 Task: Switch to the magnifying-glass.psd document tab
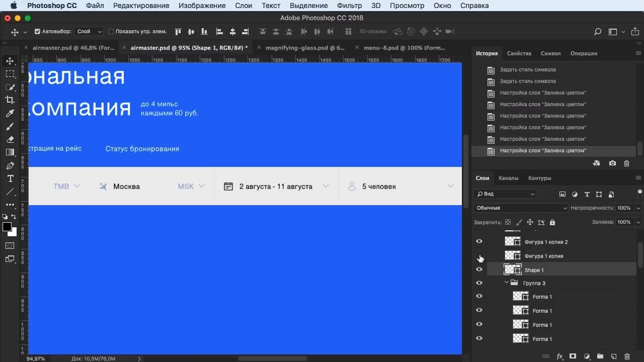point(305,48)
